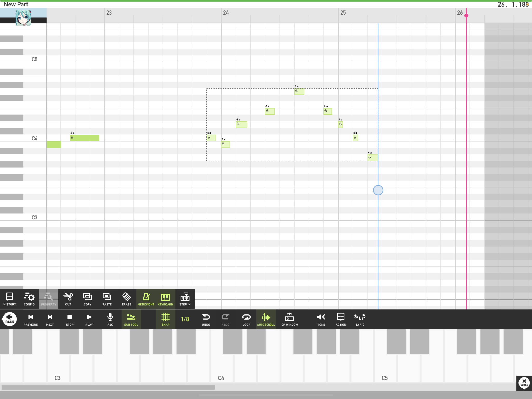Hide the on-screen Keyboard
The height and width of the screenshot is (399, 532).
[165, 299]
